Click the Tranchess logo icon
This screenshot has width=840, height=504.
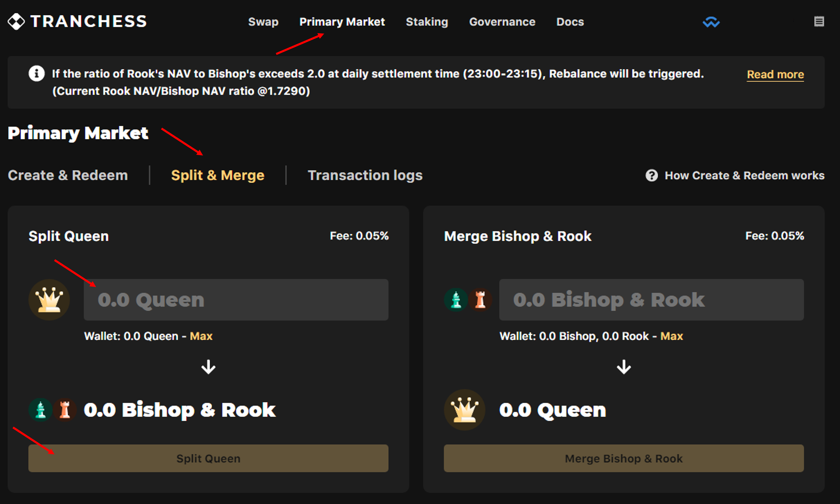[x=16, y=21]
